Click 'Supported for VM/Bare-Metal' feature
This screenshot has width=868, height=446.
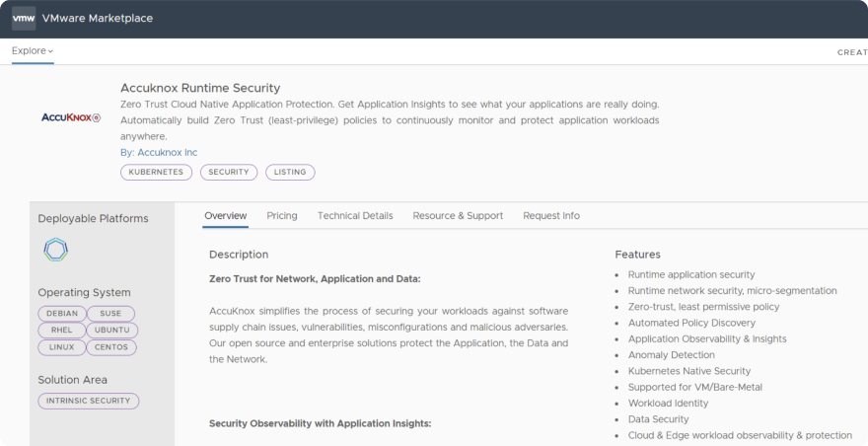(x=694, y=387)
